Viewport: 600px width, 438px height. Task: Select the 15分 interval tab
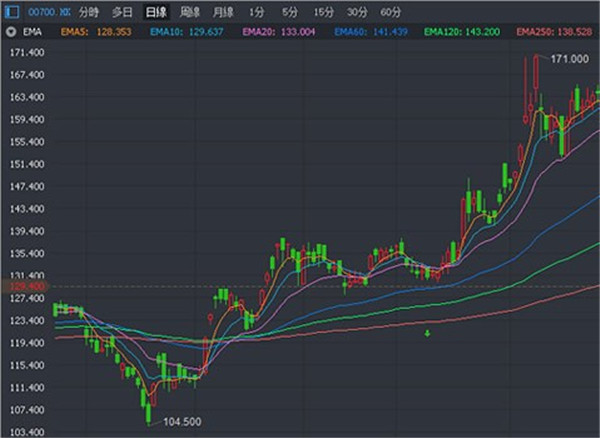click(323, 12)
